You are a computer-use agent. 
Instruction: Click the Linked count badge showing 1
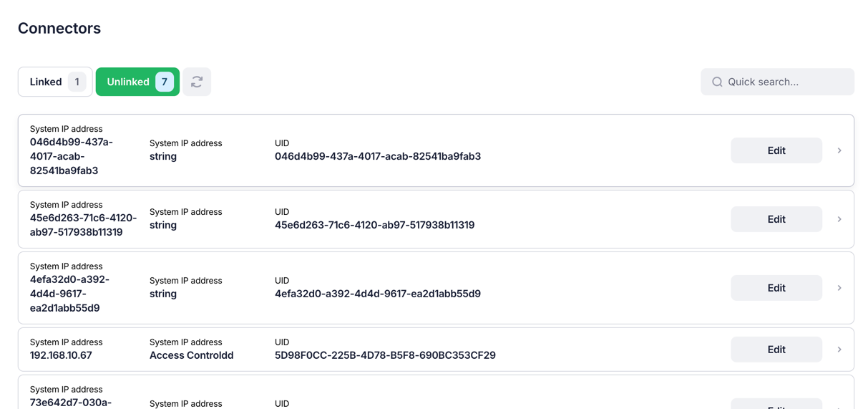77,82
